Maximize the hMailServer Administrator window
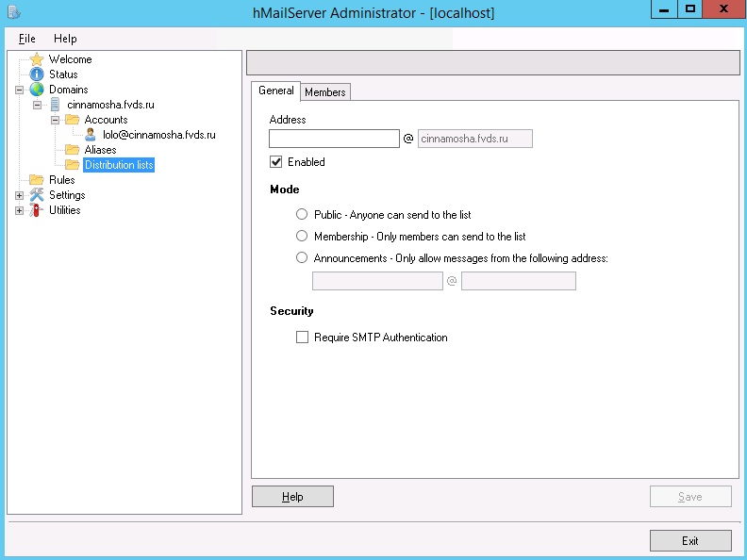 (x=690, y=9)
